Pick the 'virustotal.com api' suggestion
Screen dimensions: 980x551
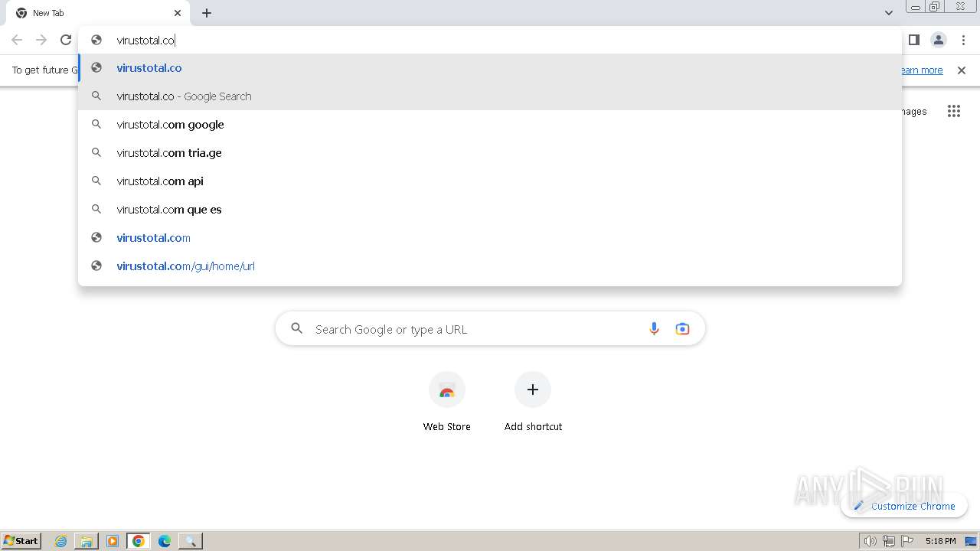point(490,181)
